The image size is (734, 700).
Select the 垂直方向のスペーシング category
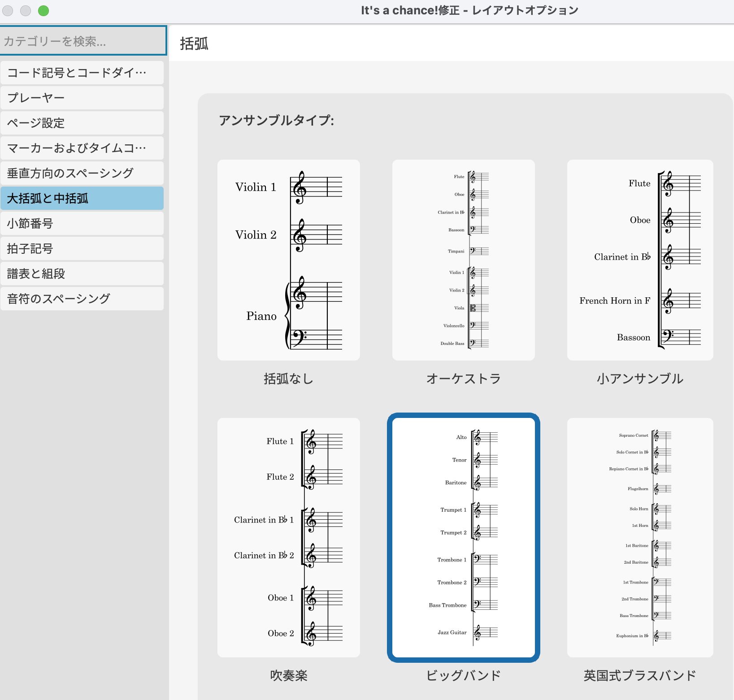point(82,173)
